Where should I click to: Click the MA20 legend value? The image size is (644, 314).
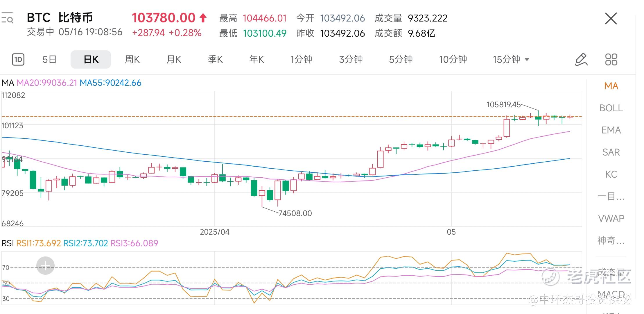coord(47,83)
